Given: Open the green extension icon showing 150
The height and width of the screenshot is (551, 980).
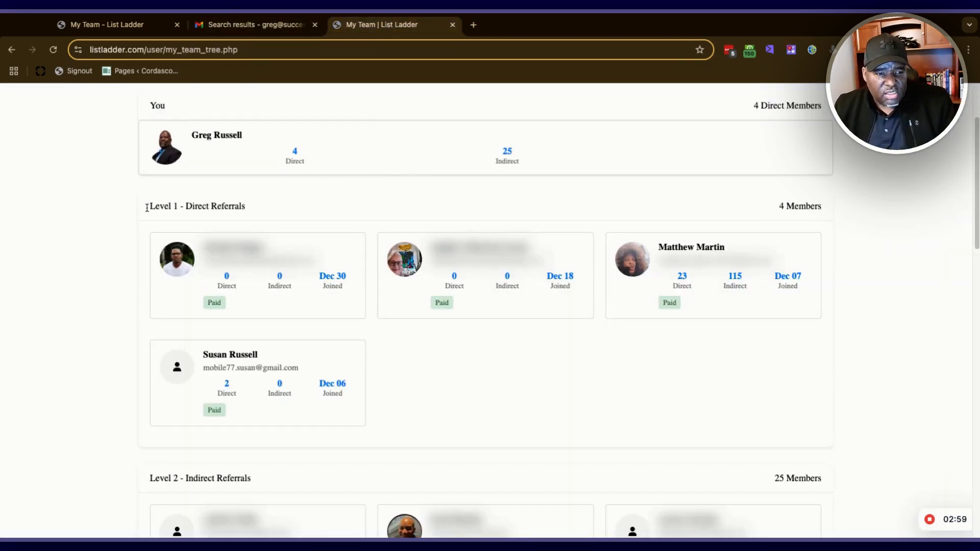Looking at the screenshot, I should click(x=749, y=50).
